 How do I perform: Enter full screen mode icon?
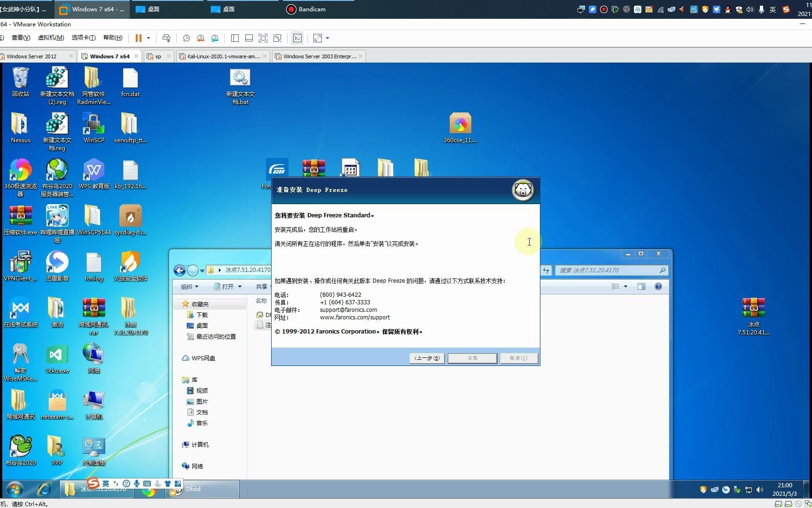click(263, 38)
